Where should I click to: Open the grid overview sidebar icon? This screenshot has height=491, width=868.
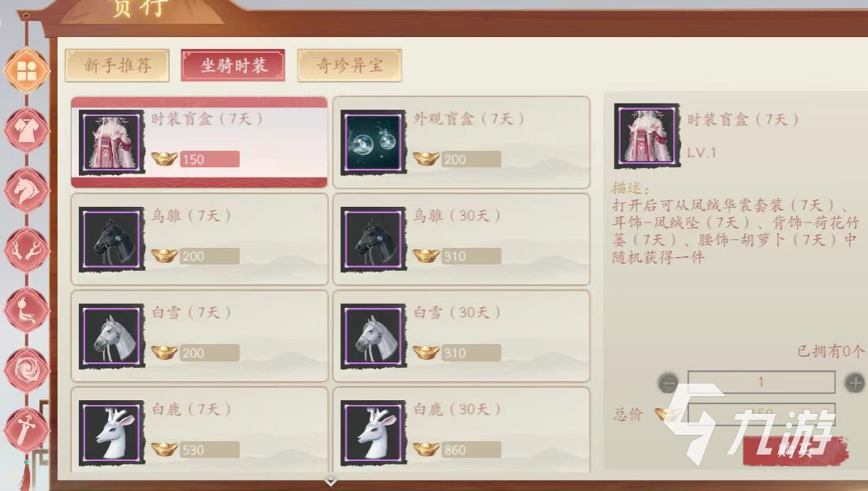coord(26,71)
